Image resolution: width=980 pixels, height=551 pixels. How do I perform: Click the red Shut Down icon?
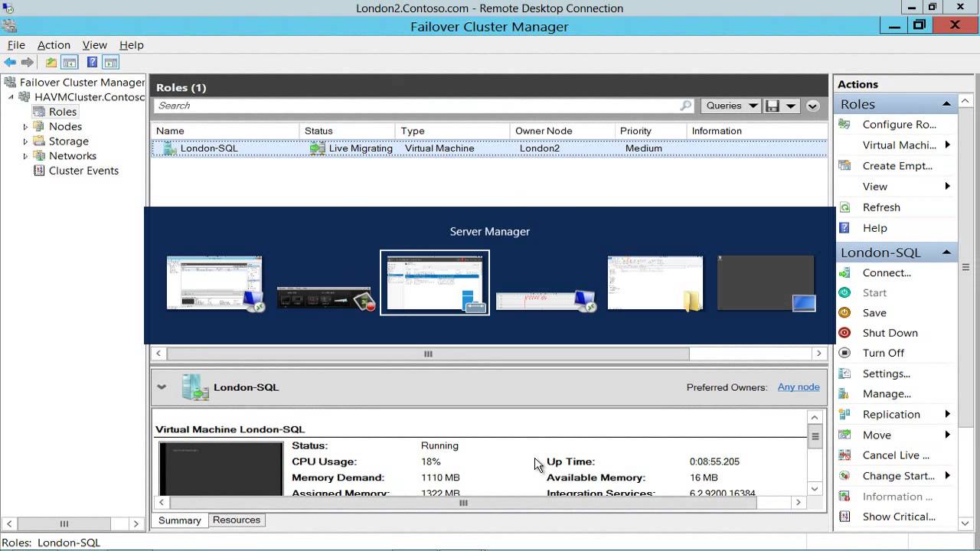tap(844, 332)
